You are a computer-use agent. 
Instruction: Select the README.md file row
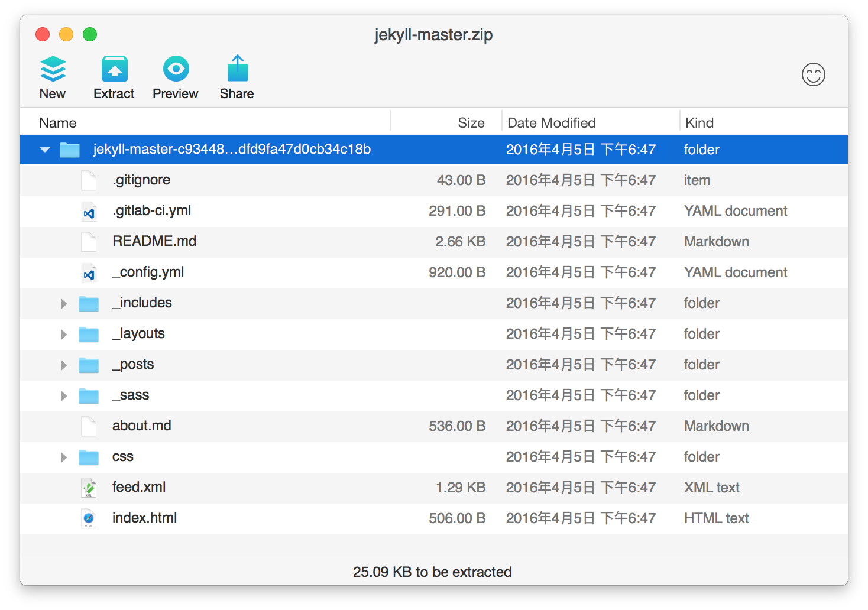click(154, 242)
